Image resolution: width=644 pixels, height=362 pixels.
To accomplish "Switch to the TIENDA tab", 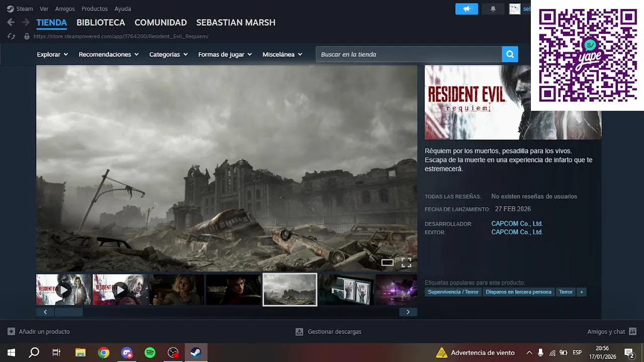I will coord(51,23).
